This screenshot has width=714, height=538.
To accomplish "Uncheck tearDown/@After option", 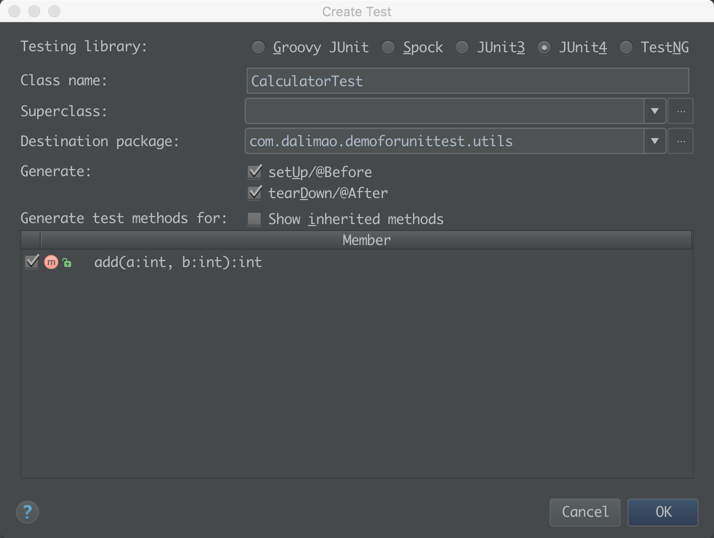I will click(x=255, y=193).
